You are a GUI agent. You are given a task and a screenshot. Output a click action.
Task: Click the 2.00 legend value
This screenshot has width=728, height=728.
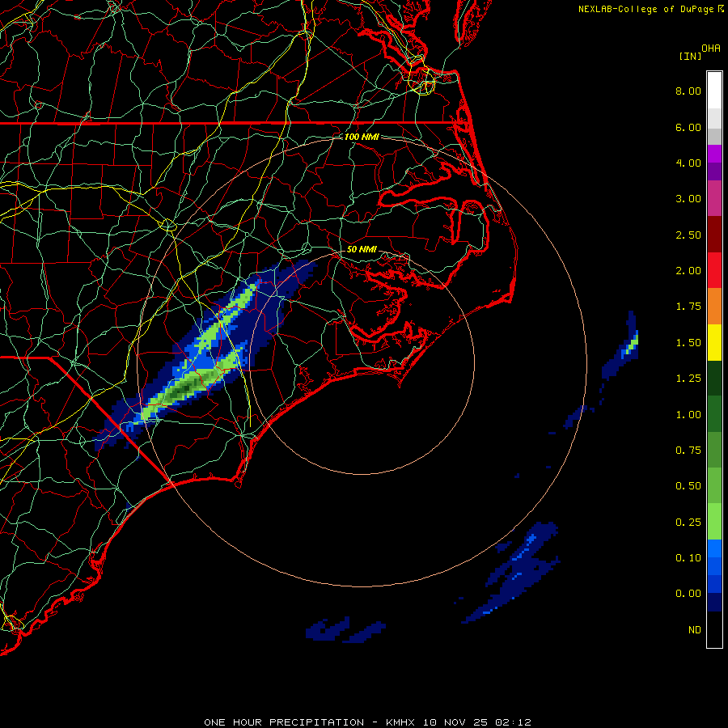tap(688, 271)
